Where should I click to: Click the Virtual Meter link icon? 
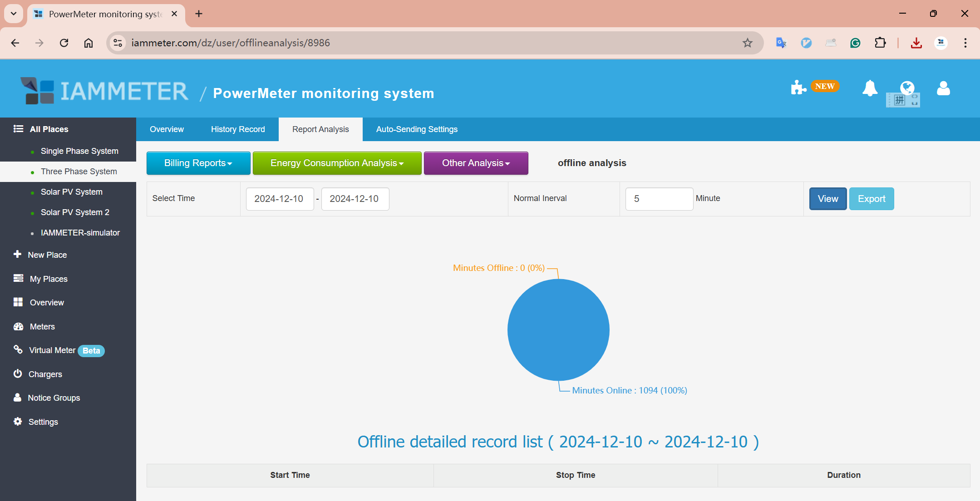[18, 349]
